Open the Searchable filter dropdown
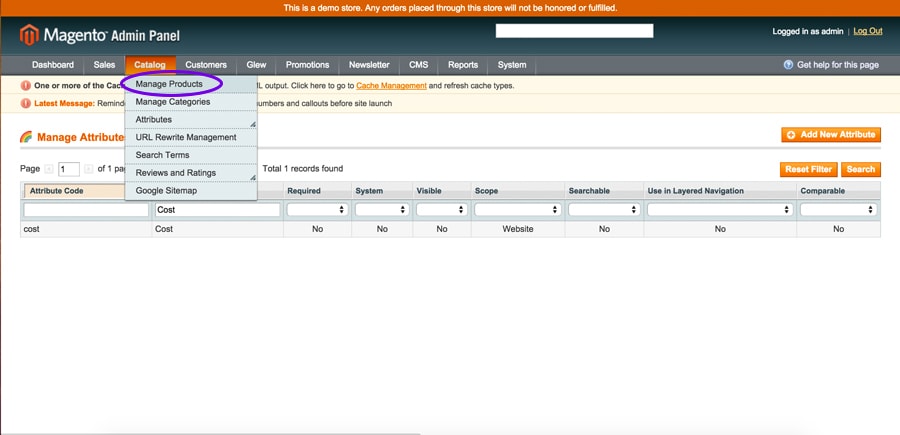 tap(604, 210)
